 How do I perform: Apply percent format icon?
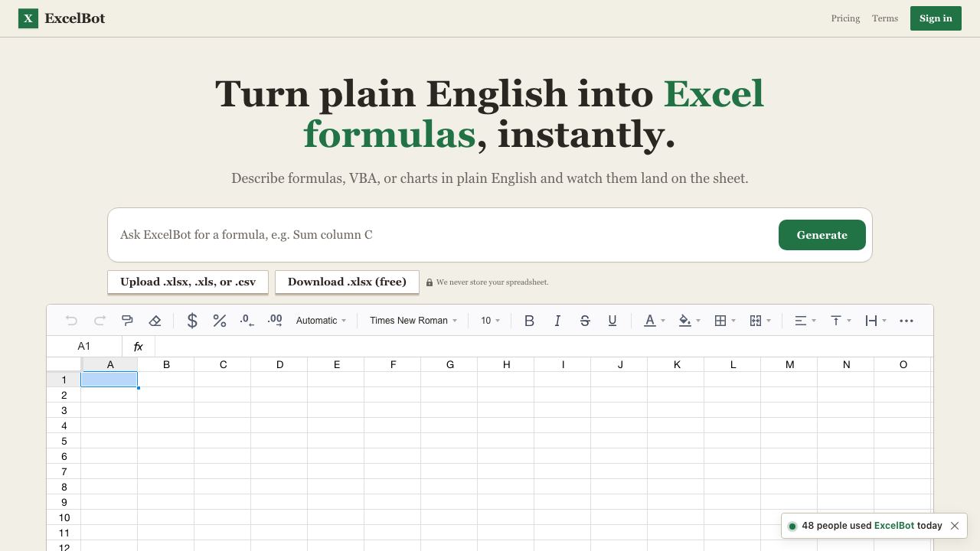click(x=220, y=321)
